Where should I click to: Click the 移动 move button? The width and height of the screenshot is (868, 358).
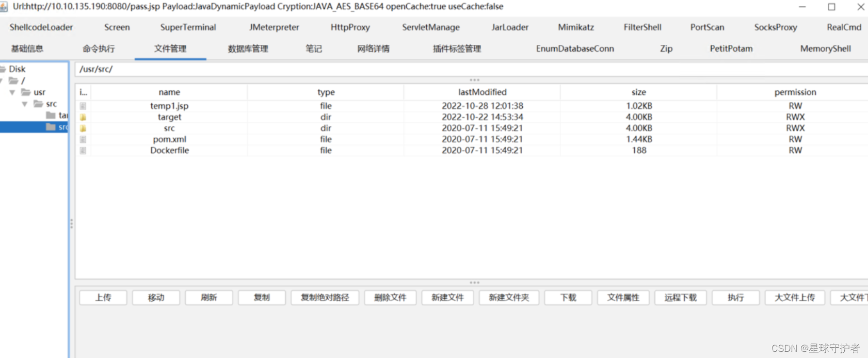[156, 298]
